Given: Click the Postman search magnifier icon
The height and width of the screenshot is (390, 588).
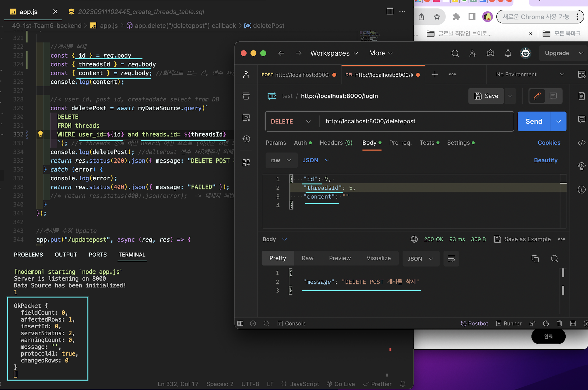Looking at the screenshot, I should point(455,53).
